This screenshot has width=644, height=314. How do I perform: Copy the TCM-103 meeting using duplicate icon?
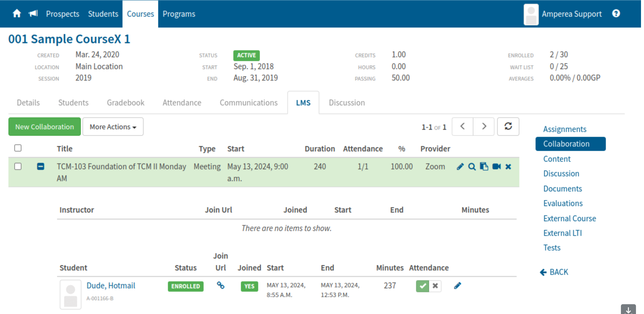point(484,167)
